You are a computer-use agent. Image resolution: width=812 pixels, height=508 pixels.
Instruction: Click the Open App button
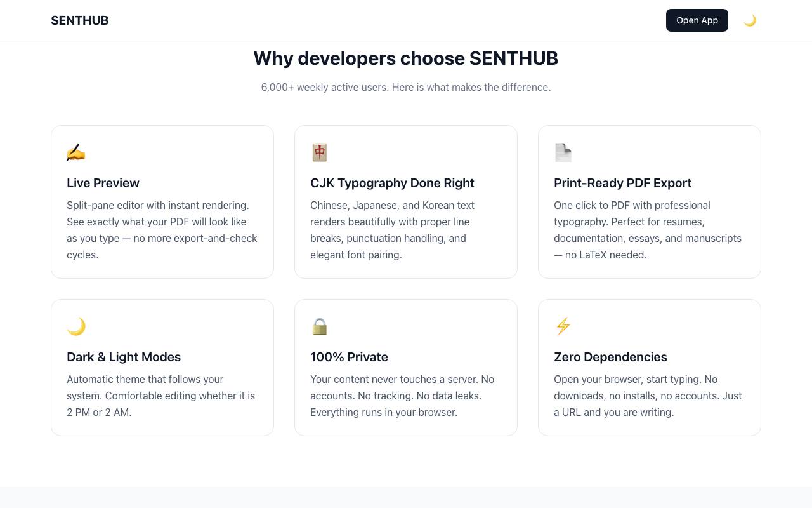click(697, 20)
